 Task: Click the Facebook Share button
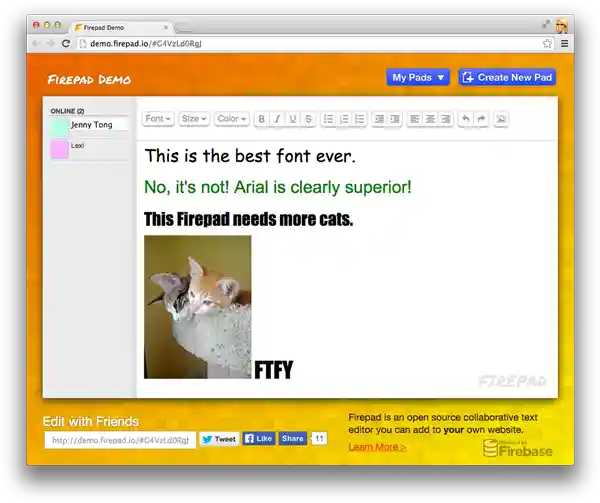tap(293, 438)
